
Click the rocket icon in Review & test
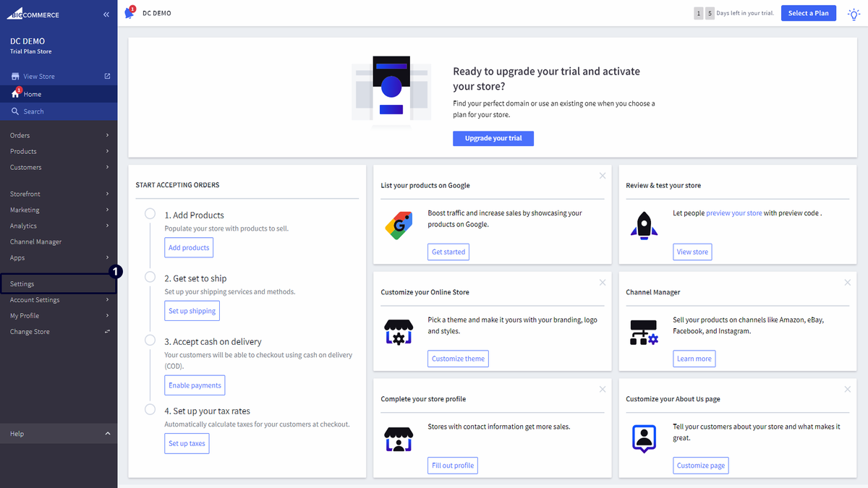[643, 225]
